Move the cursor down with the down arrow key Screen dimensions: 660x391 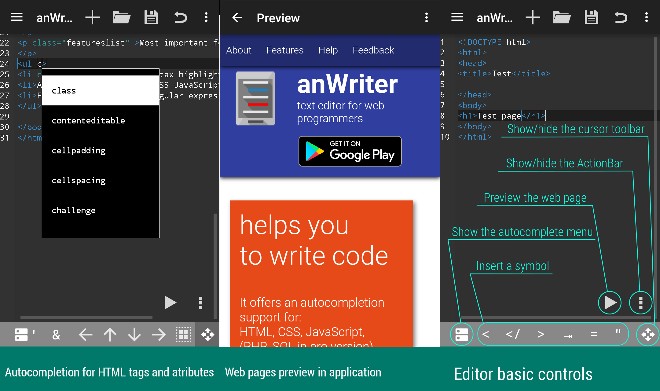pos(134,335)
